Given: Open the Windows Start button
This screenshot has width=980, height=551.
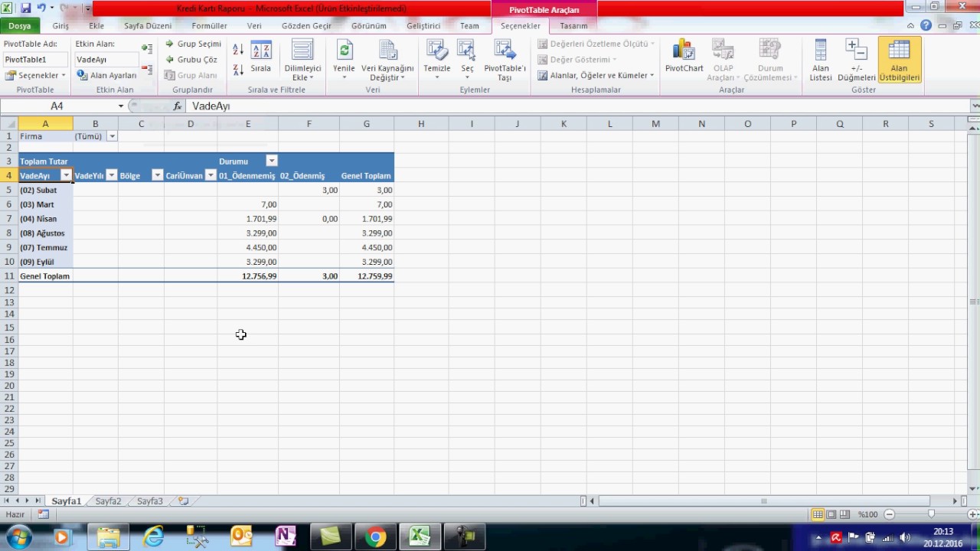Looking at the screenshot, I should coord(18,536).
